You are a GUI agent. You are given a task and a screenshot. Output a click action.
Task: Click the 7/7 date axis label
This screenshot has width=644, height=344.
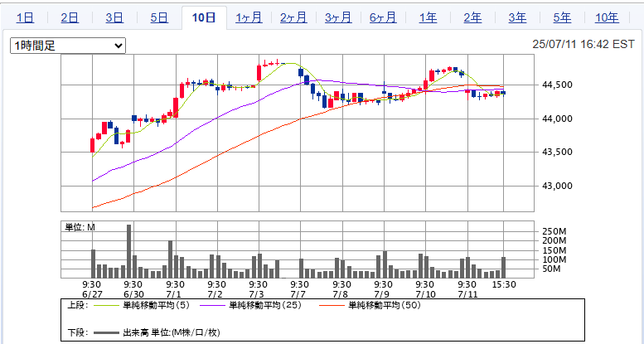[x=299, y=295]
